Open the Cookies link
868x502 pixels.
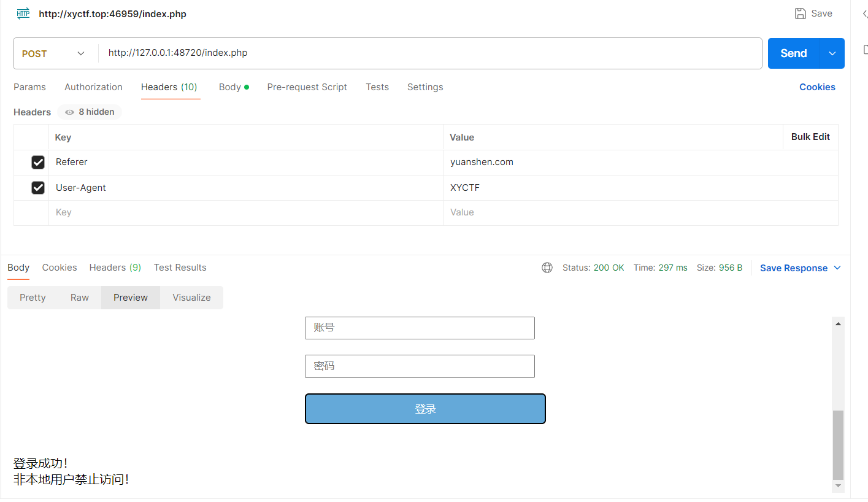[x=817, y=87]
